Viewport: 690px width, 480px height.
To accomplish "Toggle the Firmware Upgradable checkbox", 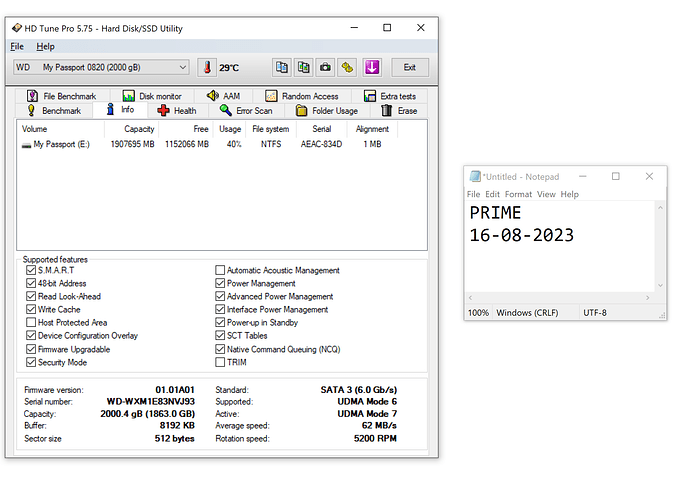I will pyautogui.click(x=31, y=349).
